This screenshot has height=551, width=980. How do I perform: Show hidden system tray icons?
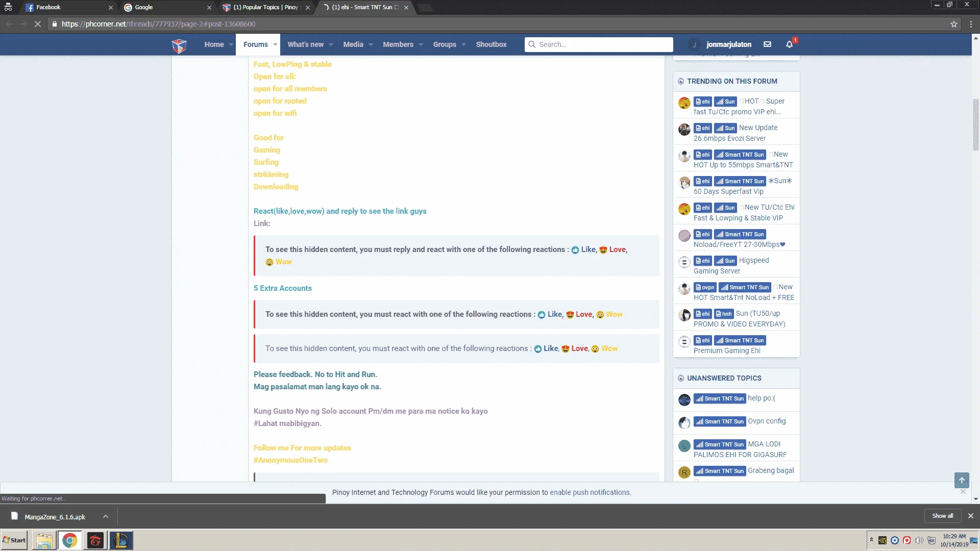pos(871,540)
